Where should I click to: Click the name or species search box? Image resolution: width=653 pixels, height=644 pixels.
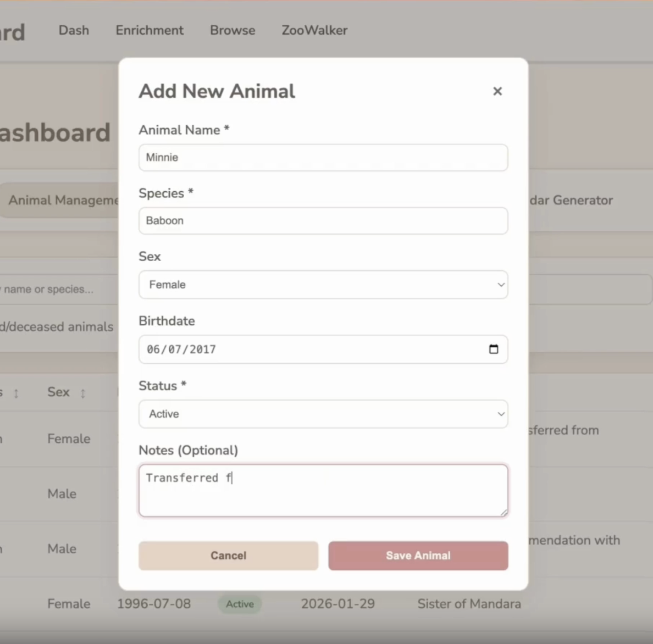(55, 289)
